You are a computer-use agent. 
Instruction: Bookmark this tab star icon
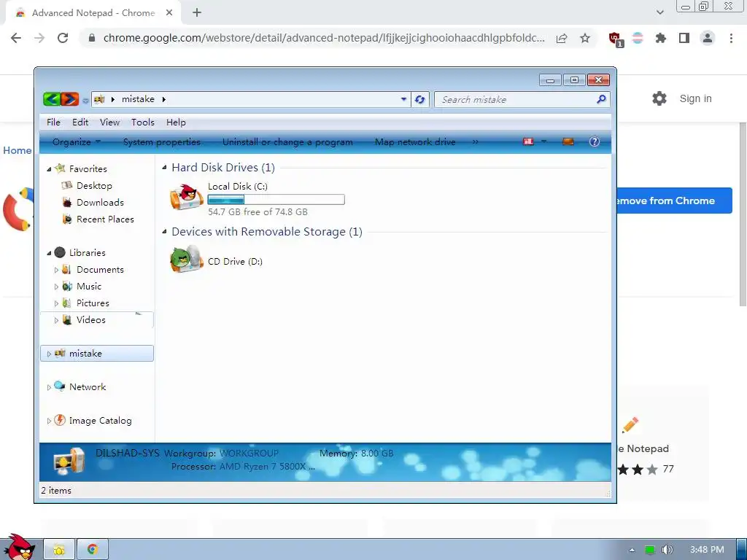click(585, 38)
